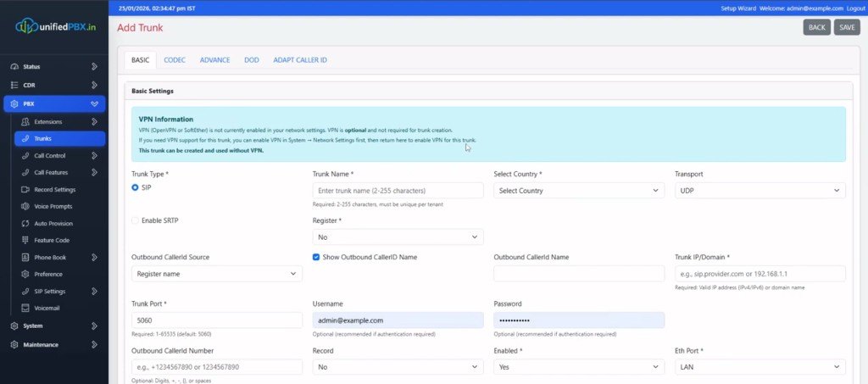The image size is (868, 384).
Task: Click the PBX gear icon in sidebar
Action: (x=14, y=104)
